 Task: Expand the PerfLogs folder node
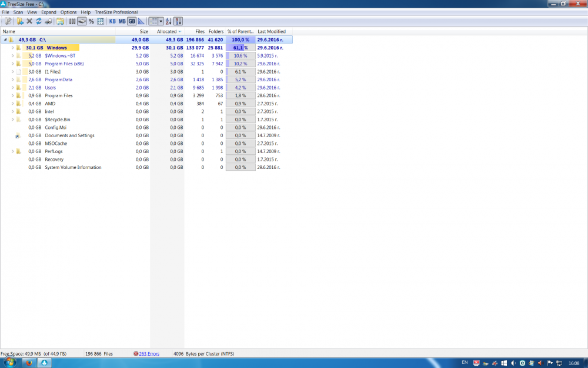(12, 151)
